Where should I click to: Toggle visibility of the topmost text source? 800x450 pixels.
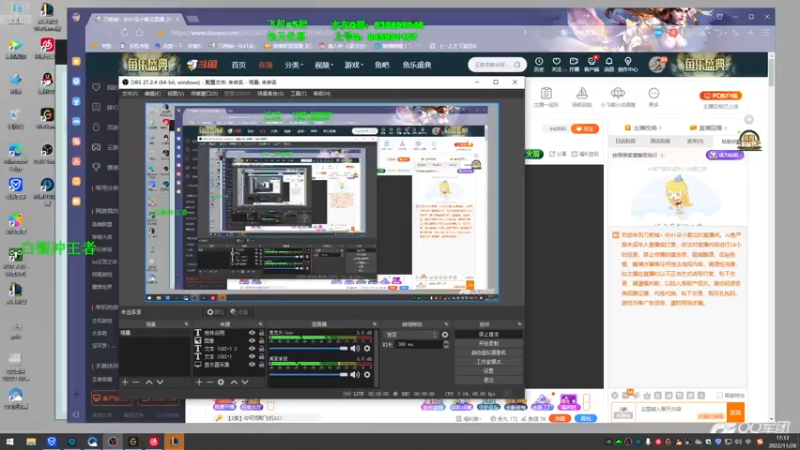pyautogui.click(x=252, y=333)
